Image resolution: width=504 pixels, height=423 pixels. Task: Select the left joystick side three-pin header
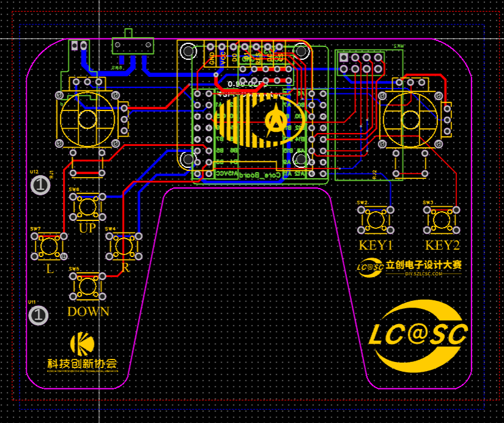(x=124, y=120)
